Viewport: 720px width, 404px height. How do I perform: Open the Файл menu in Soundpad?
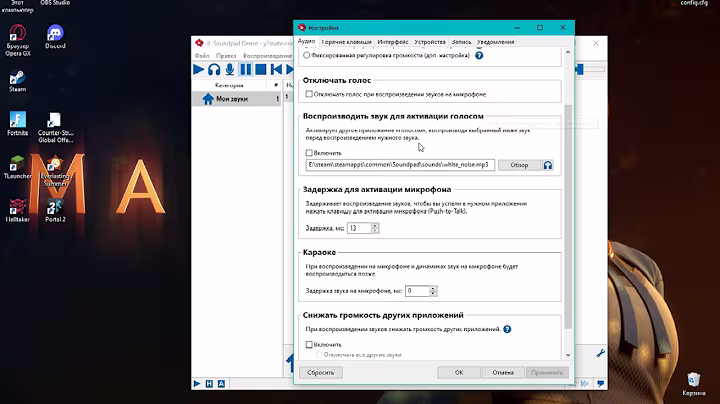[202, 56]
